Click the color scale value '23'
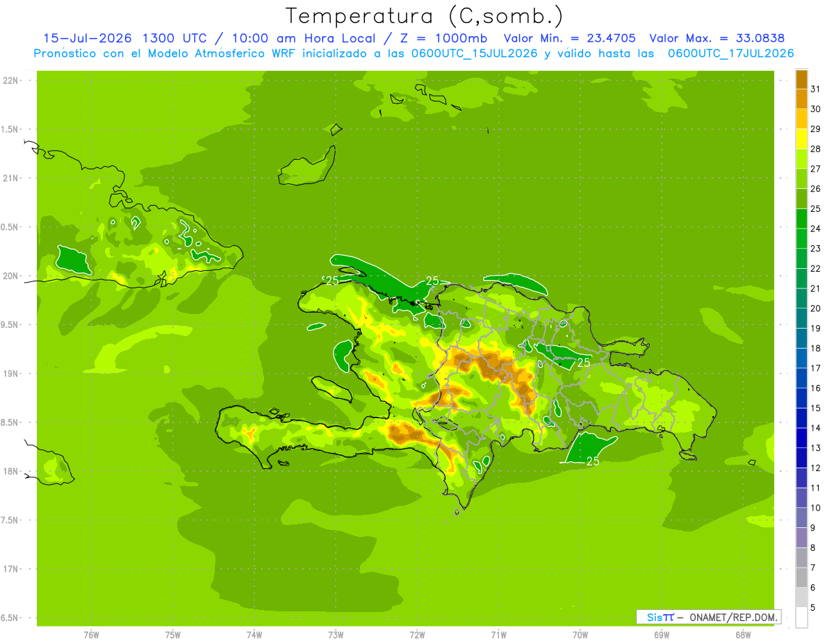 (817, 249)
